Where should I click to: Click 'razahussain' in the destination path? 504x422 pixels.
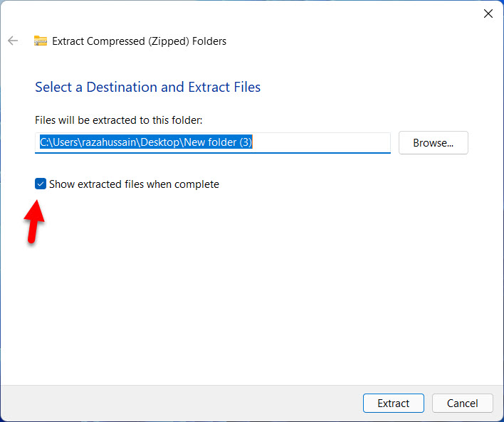[x=109, y=142]
